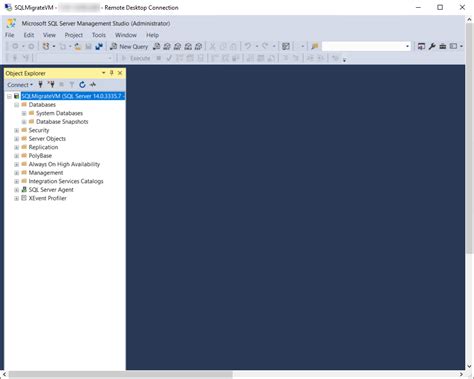The width and height of the screenshot is (474, 379).
Task: Click the Find in Files icon
Action: tap(315, 46)
